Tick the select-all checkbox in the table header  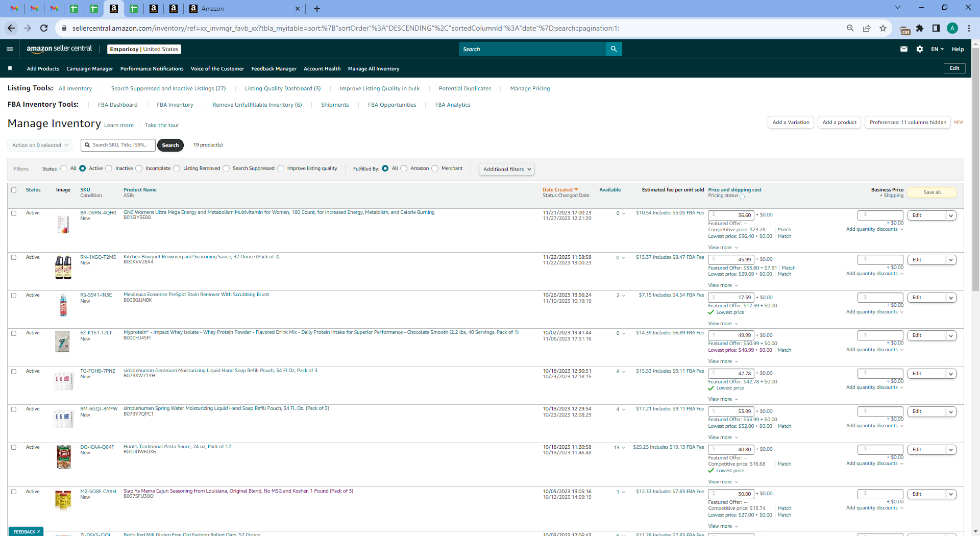point(14,190)
